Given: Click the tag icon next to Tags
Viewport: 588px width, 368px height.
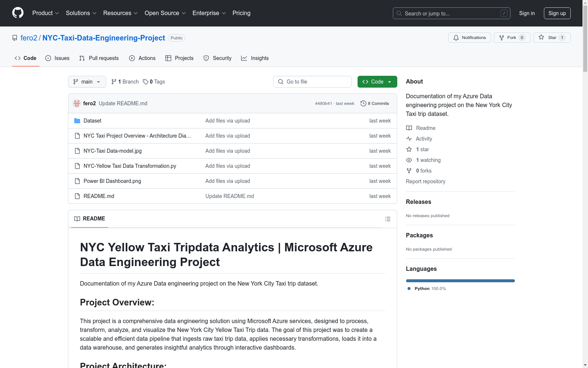Looking at the screenshot, I should pyautogui.click(x=146, y=82).
